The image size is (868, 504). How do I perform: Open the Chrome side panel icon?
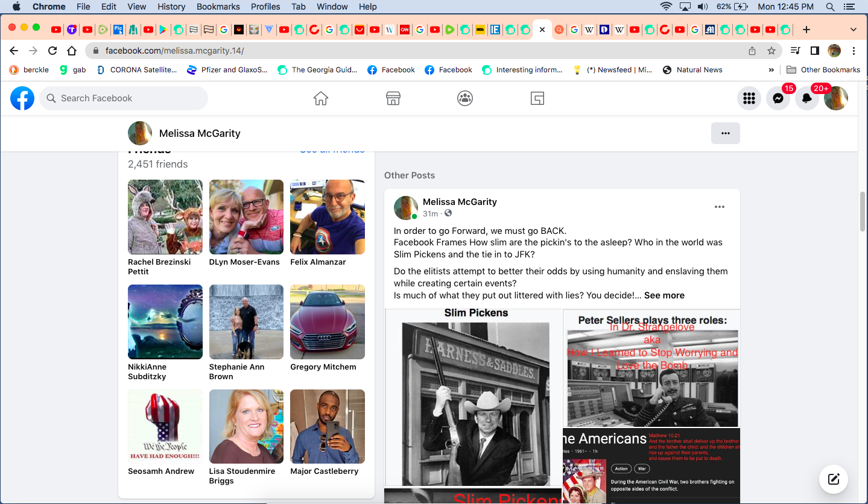tap(815, 51)
